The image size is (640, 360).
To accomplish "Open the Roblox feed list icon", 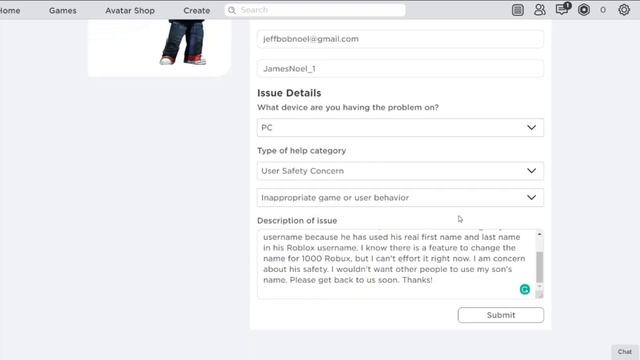I will 518,10.
